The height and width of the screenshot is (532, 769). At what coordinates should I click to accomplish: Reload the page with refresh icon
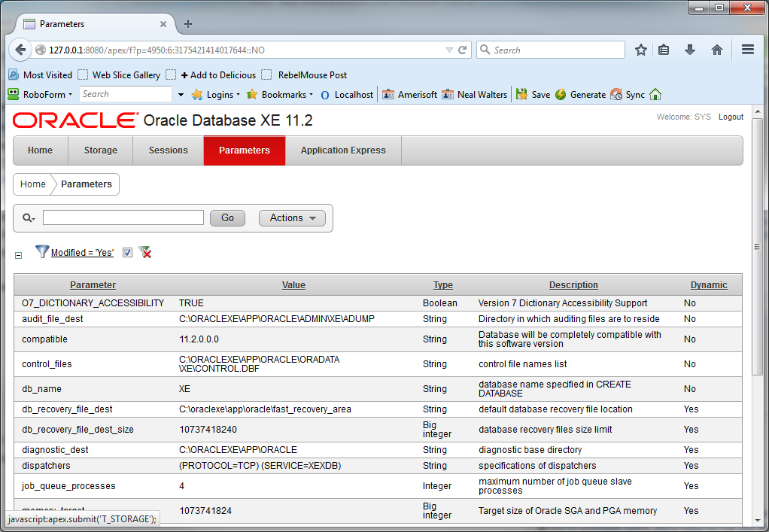463,50
